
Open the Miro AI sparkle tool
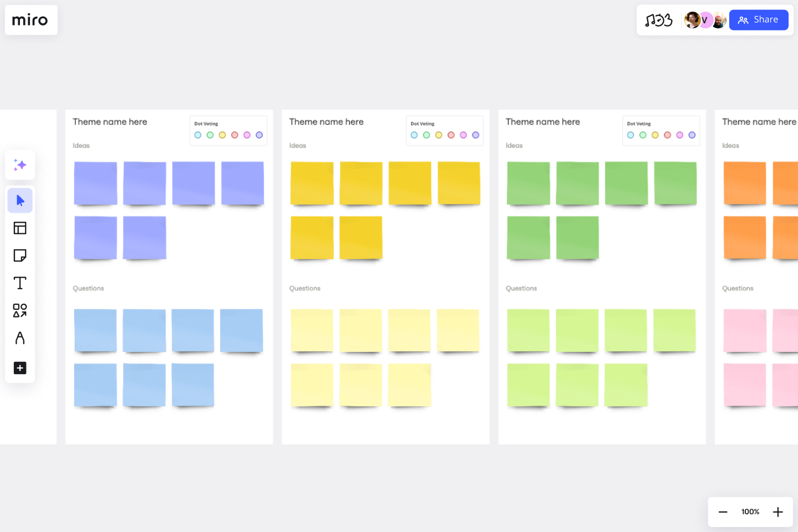[20, 165]
